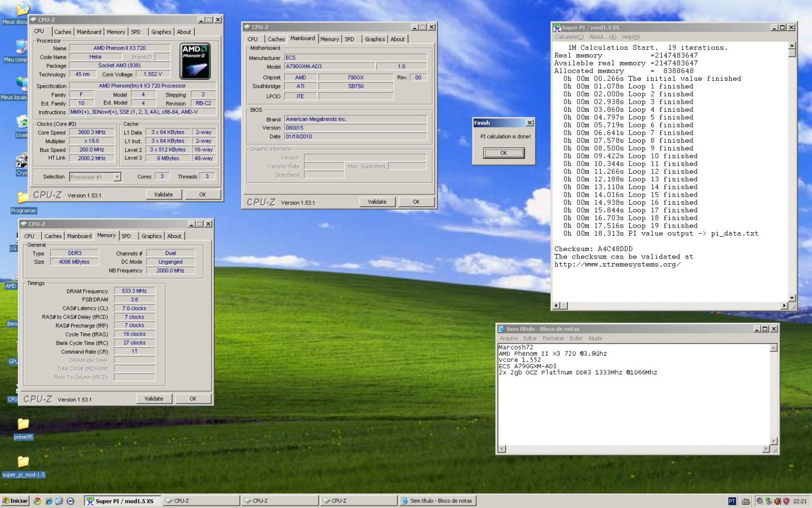
Task: Open Arquivo menu in Notepad
Action: 509,338
